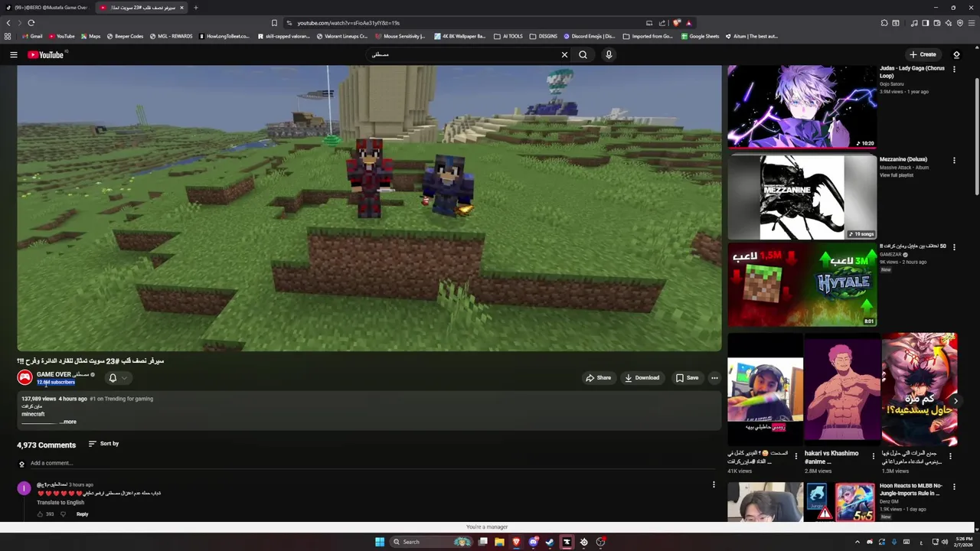
Task: Open top comment's three-dot menu
Action: click(714, 484)
